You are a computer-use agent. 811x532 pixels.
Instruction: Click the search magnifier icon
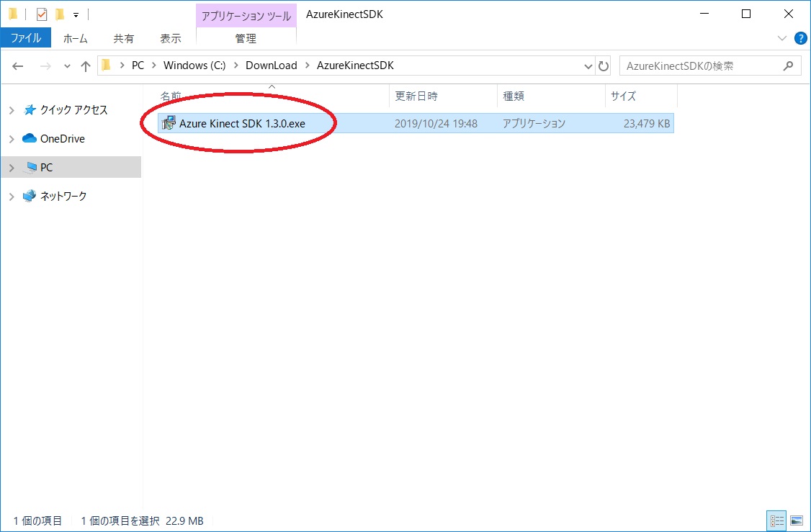click(x=788, y=66)
